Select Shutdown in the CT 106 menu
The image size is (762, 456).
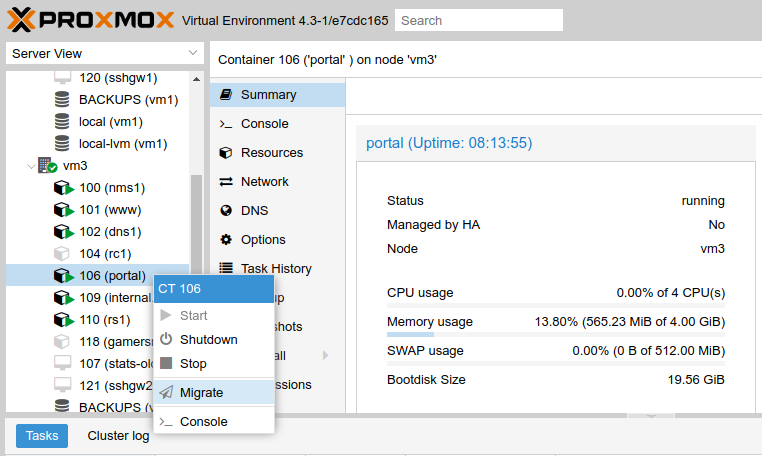point(214,339)
